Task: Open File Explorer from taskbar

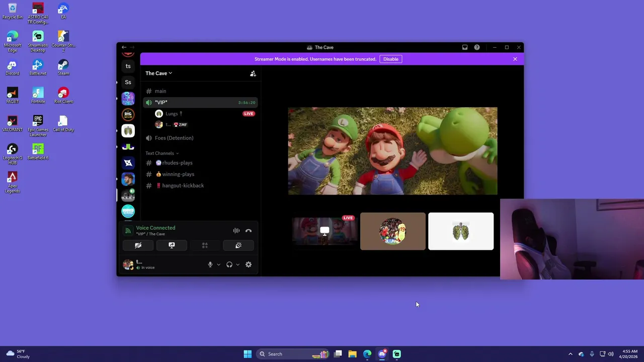Action: (x=352, y=354)
